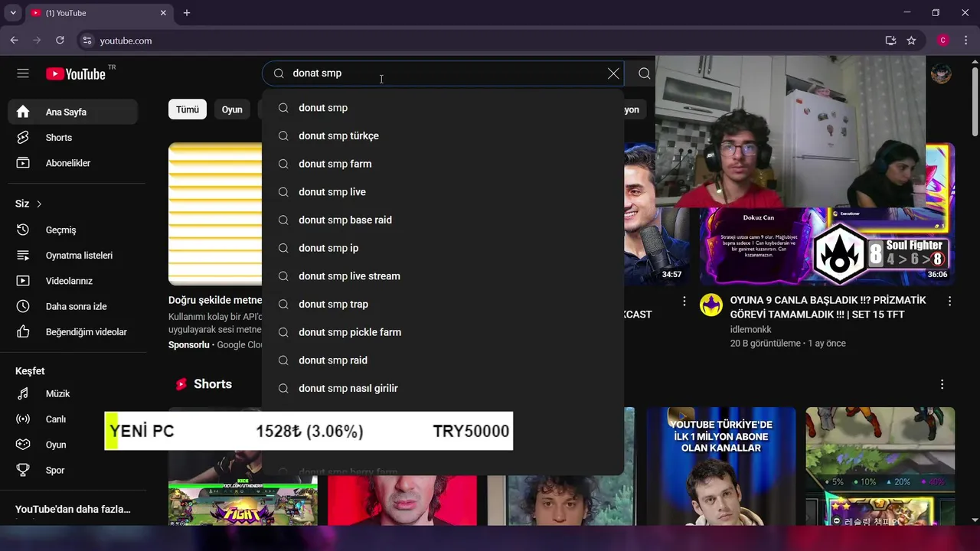Open the tab search dropdown arrow

pos(13,13)
